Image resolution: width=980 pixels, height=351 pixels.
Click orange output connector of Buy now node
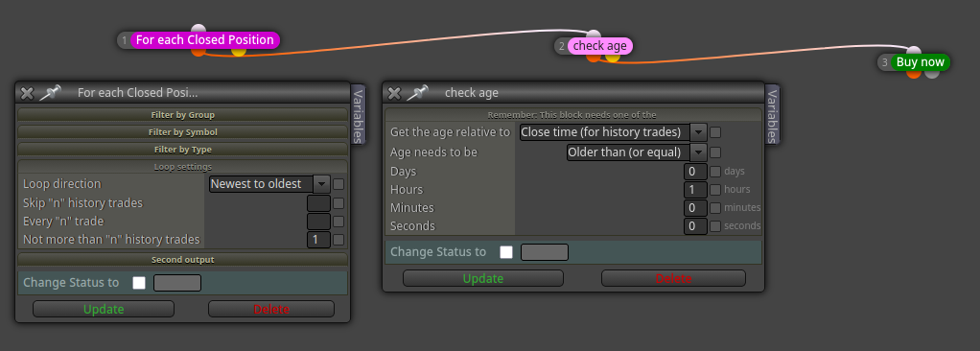pyautogui.click(x=914, y=74)
